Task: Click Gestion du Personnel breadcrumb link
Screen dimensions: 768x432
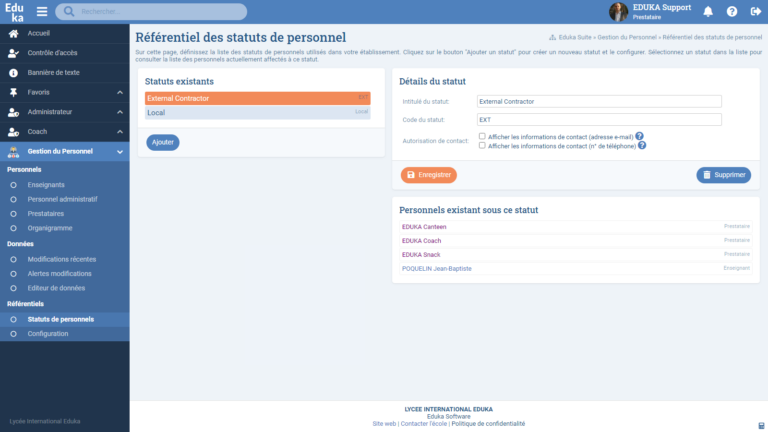Action: tap(626, 37)
